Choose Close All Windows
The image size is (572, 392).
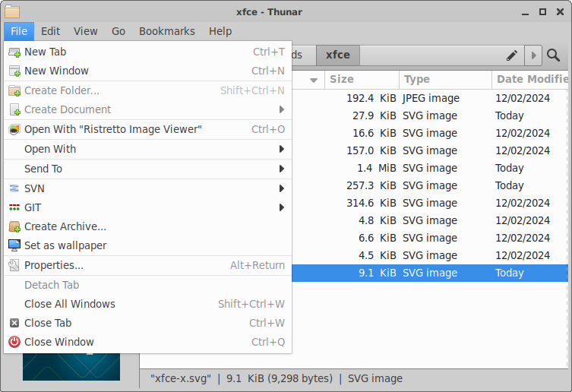(147, 304)
